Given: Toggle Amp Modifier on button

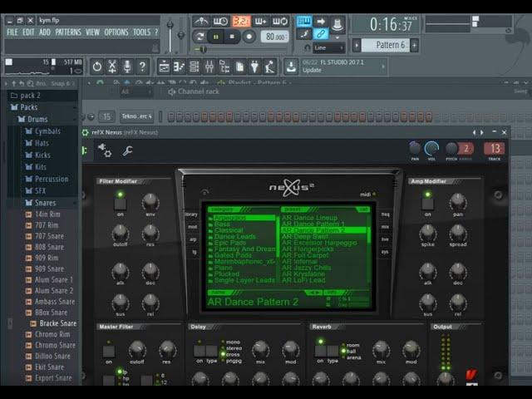Looking at the screenshot, I should (x=427, y=204).
